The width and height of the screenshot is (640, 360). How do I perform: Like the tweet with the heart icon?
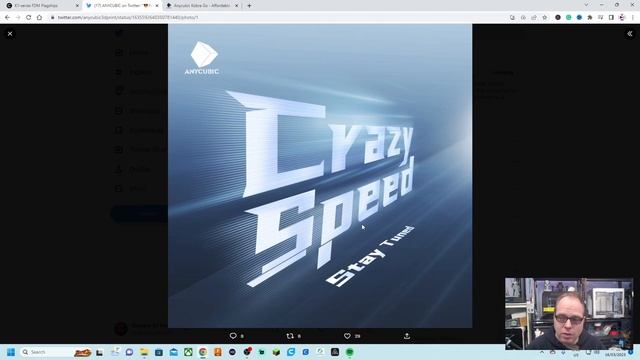[x=347, y=336]
